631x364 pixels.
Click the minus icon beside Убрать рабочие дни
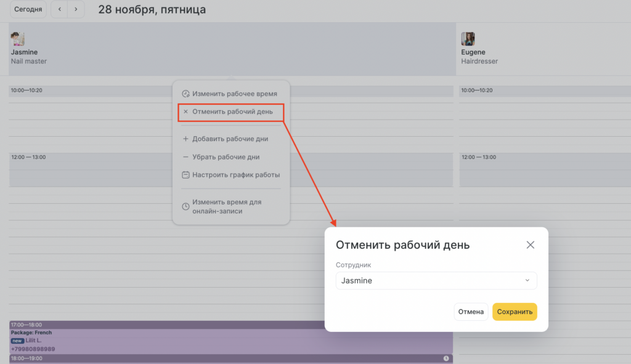(185, 157)
